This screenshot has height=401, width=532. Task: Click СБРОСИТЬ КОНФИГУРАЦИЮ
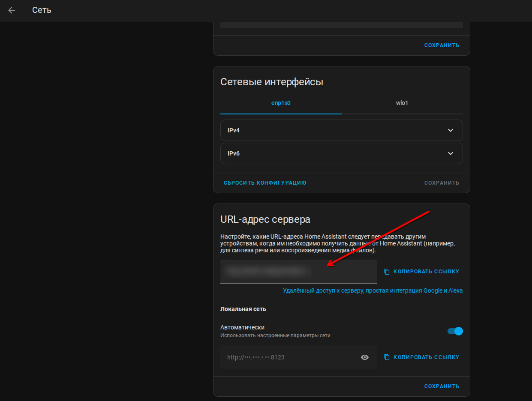pyautogui.click(x=265, y=183)
